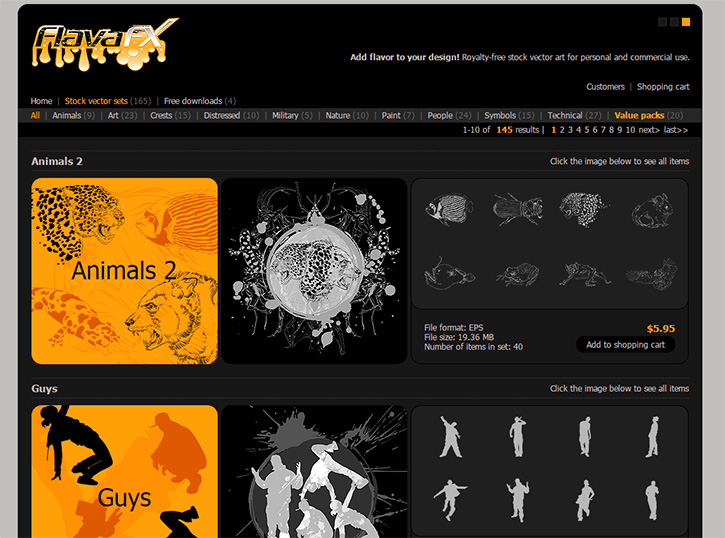Jump to last>> results page
Screen dimensions: 725x538
[676, 130]
